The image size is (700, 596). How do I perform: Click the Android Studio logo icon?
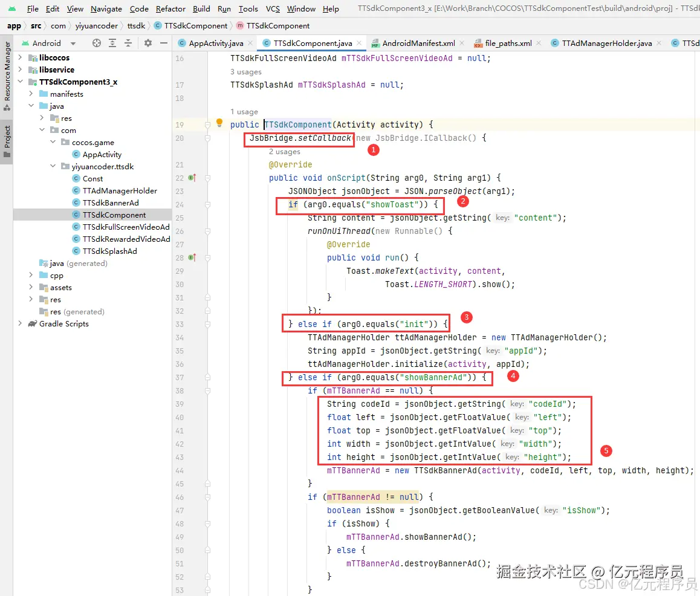click(11, 8)
